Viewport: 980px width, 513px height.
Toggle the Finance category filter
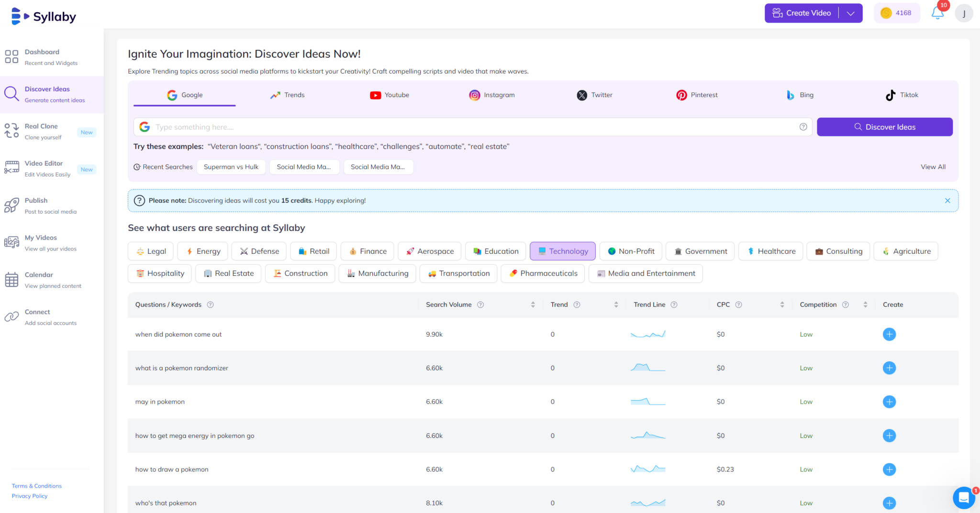pos(367,251)
